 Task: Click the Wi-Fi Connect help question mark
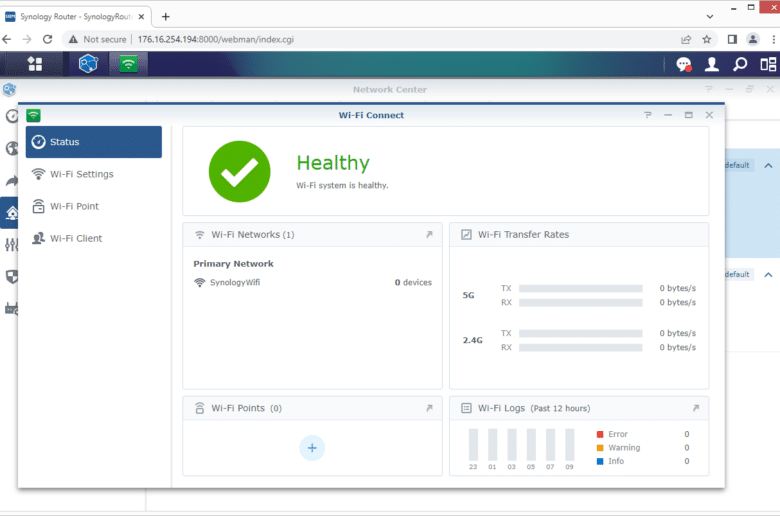tap(648, 115)
